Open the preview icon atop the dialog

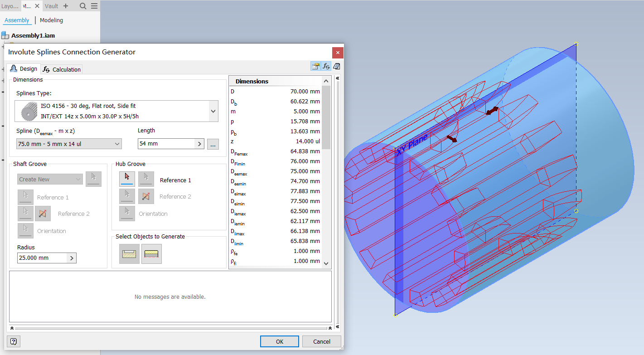click(316, 66)
